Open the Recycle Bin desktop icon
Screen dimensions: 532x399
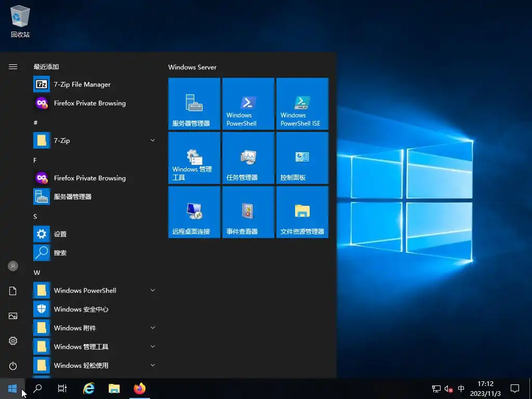(20, 21)
